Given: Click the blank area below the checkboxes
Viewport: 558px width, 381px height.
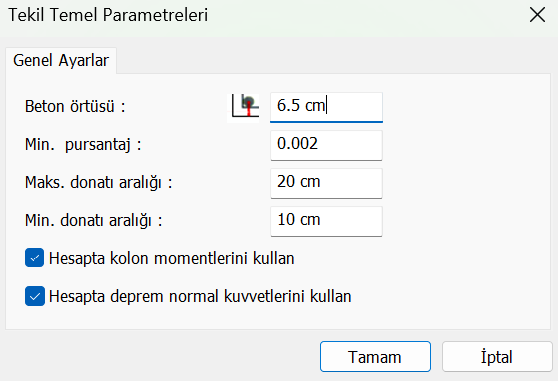Looking at the screenshot, I should (278, 318).
